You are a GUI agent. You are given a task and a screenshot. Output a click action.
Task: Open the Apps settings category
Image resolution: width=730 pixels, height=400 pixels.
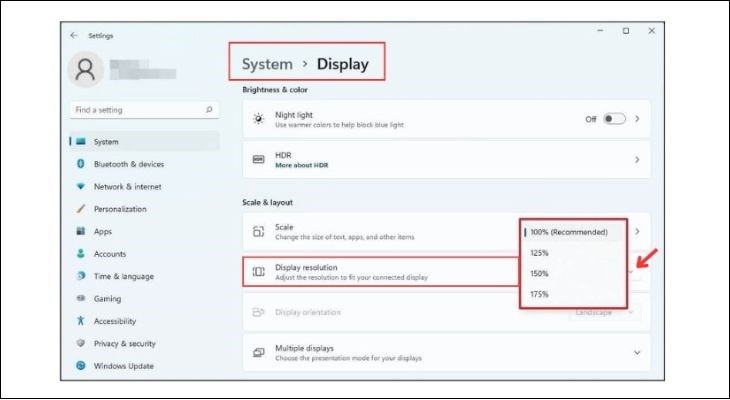[103, 231]
